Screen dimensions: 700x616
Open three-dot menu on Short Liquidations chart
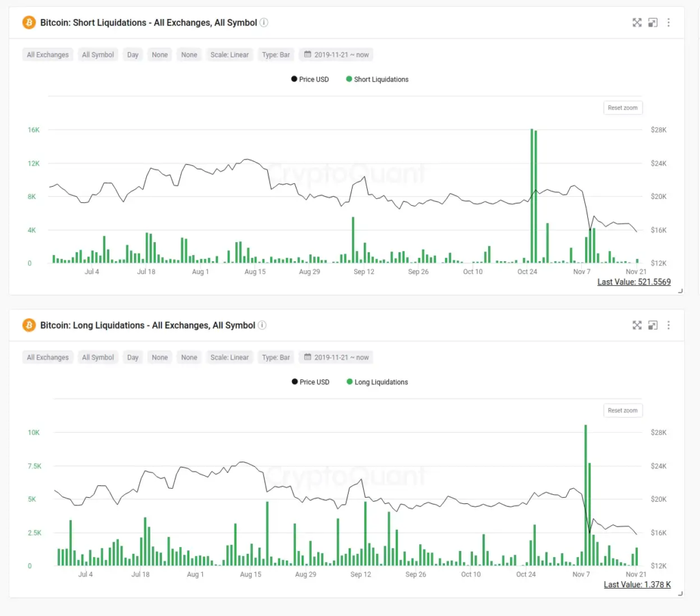click(x=669, y=23)
